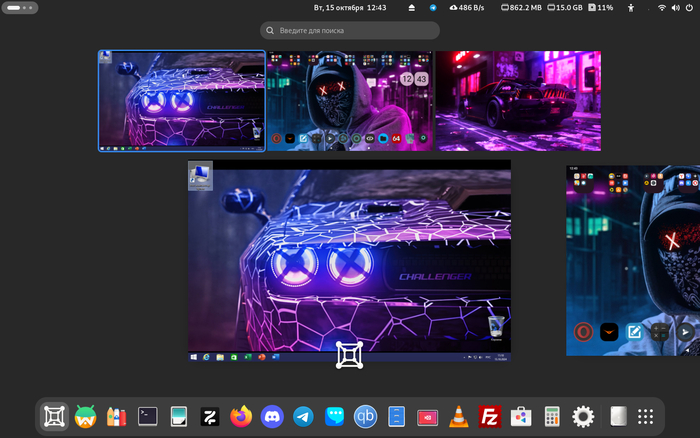Switch to the third neon car workspace

518,101
